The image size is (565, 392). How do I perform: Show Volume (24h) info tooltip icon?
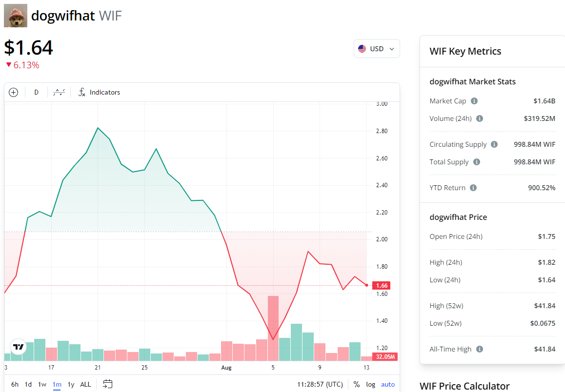coord(480,118)
